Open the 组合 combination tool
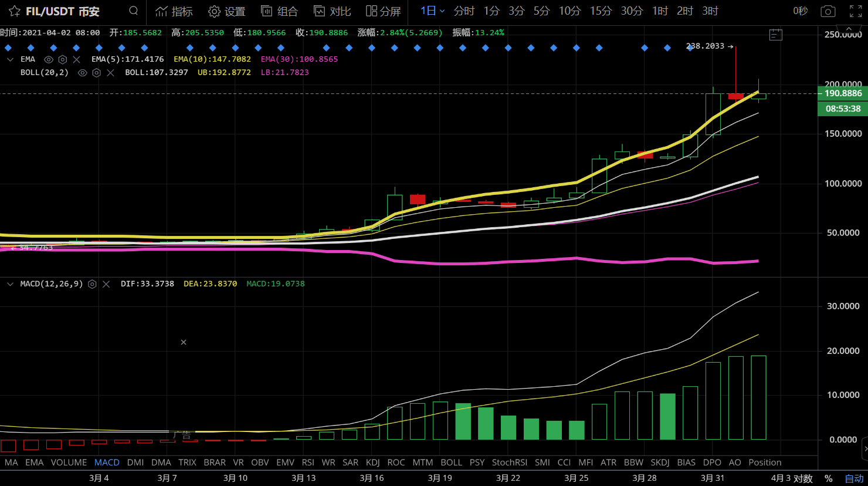Screen dimensions: 868x486 tap(279, 11)
